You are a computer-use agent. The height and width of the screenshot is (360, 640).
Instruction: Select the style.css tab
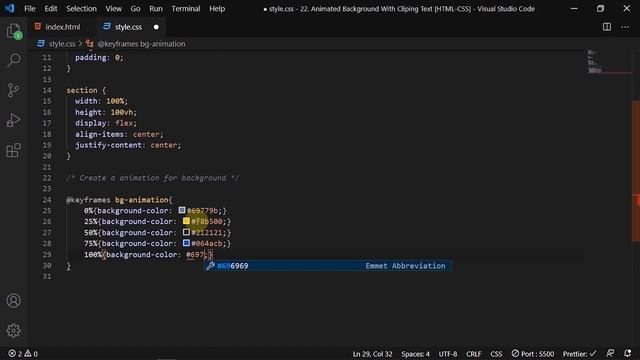(x=128, y=27)
